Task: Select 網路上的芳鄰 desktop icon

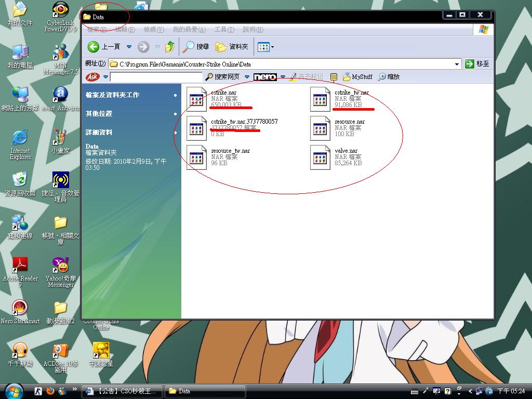Action: point(20,99)
